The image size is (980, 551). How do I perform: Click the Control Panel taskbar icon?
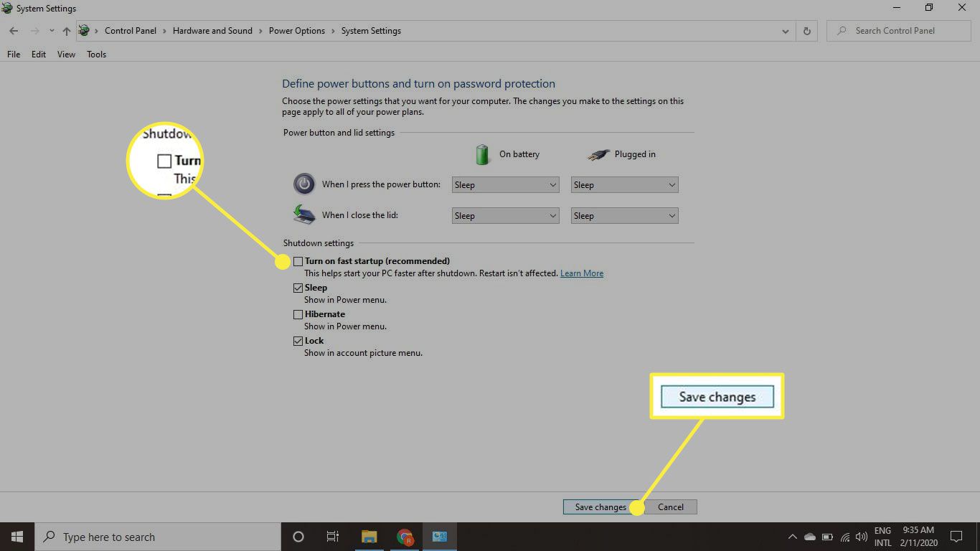tap(440, 537)
